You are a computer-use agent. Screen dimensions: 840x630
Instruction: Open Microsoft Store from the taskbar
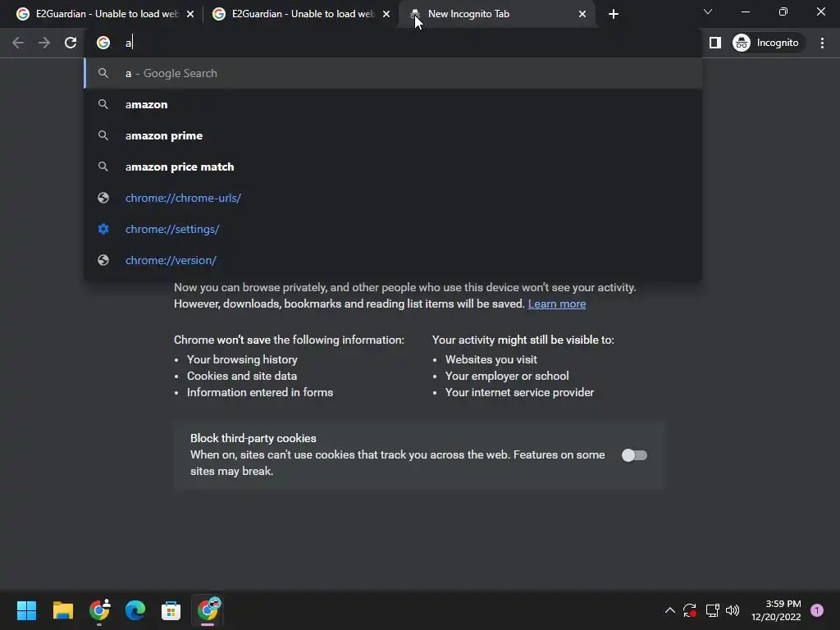pyautogui.click(x=171, y=610)
